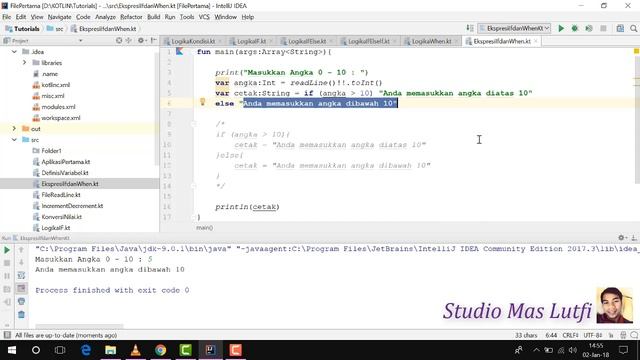The height and width of the screenshot is (360, 640).
Task: Expand the out folder
Action: (14, 129)
